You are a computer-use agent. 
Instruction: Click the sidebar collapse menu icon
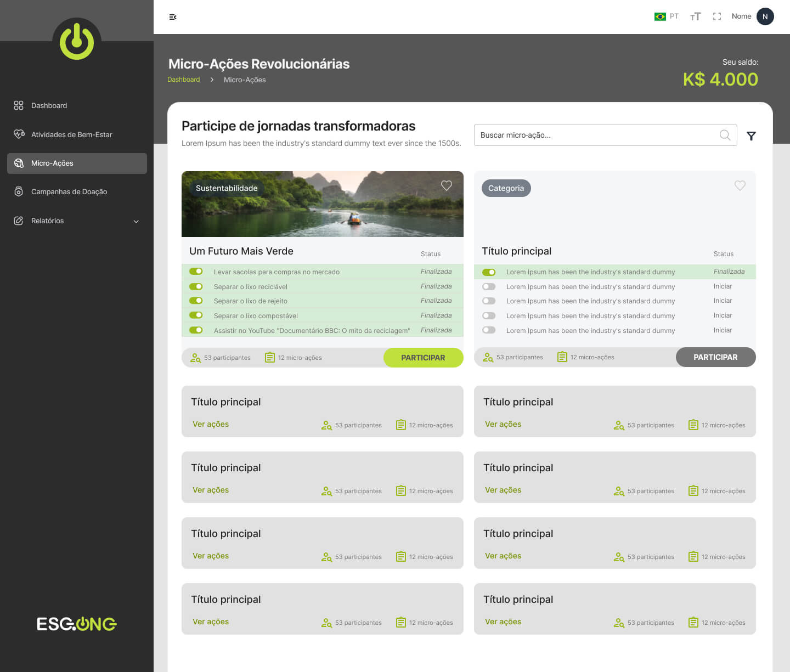pos(173,17)
